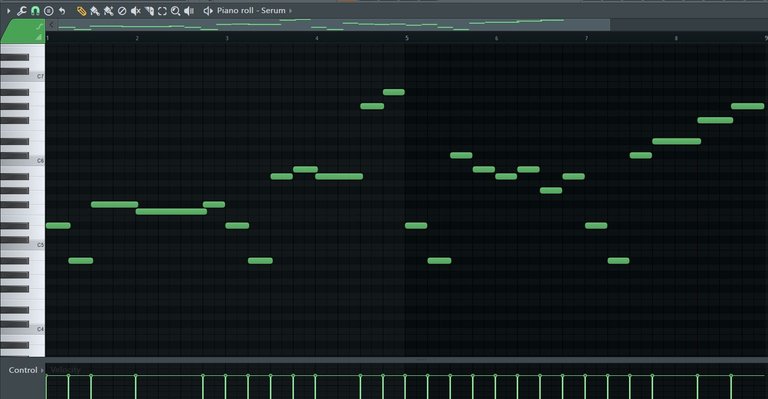
Task: Select the Paint brush tool
Action: coord(95,10)
